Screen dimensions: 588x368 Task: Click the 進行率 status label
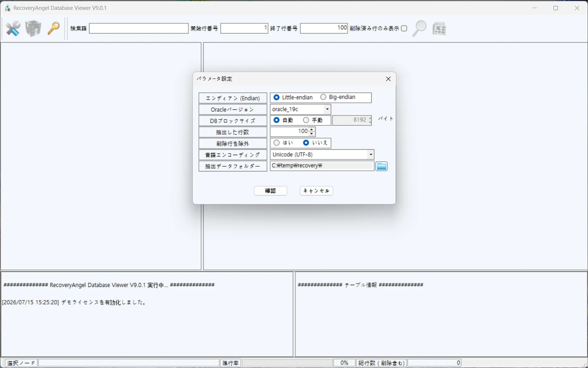(230, 363)
